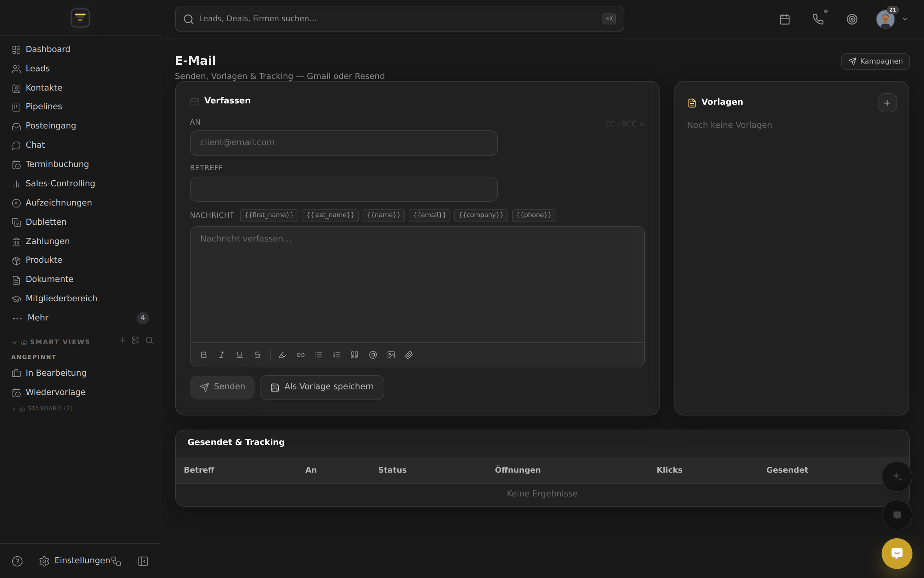Open the calendar icon in top bar

point(785,19)
